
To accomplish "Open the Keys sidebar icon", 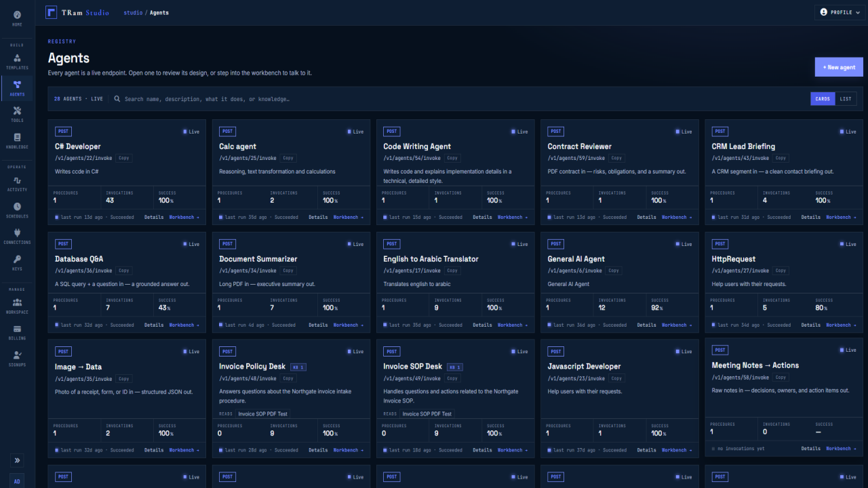I will (17, 262).
